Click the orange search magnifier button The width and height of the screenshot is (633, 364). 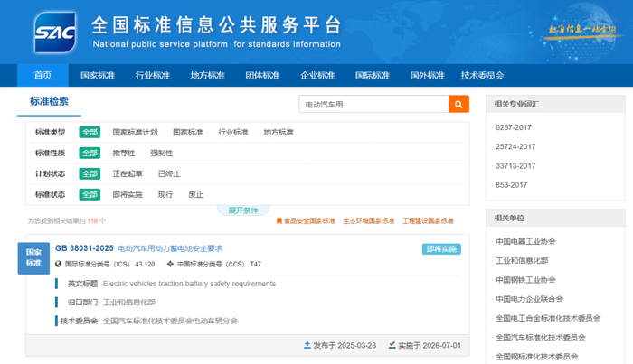point(459,105)
